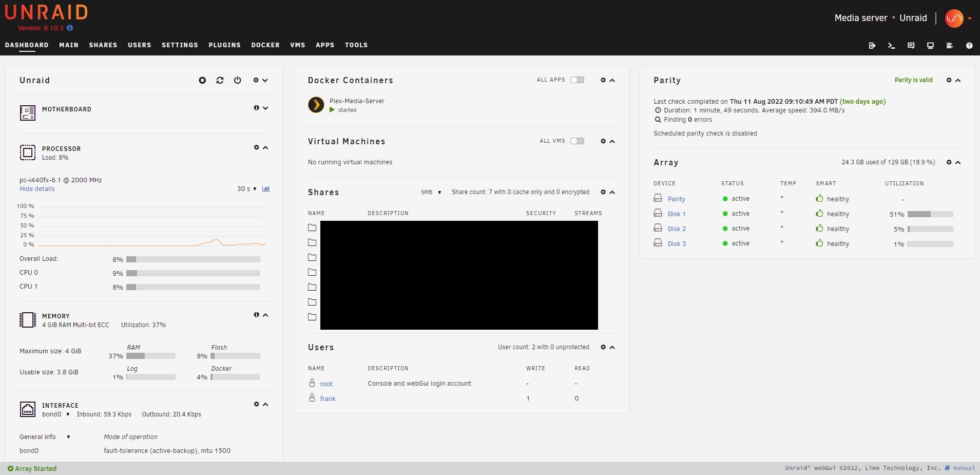Open the help question mark icon
Image resolution: width=980 pixels, height=475 pixels.
[969, 46]
